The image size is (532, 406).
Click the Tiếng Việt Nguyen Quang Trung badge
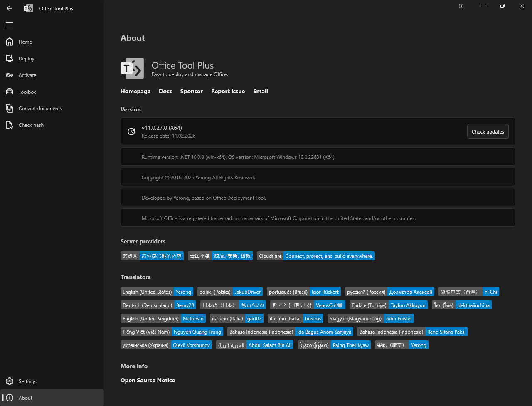point(172,332)
